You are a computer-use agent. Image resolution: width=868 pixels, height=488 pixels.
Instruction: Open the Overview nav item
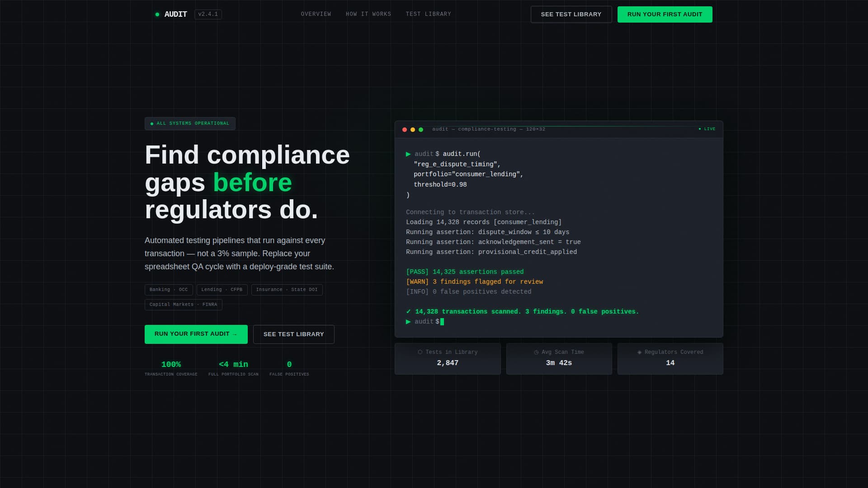point(316,14)
